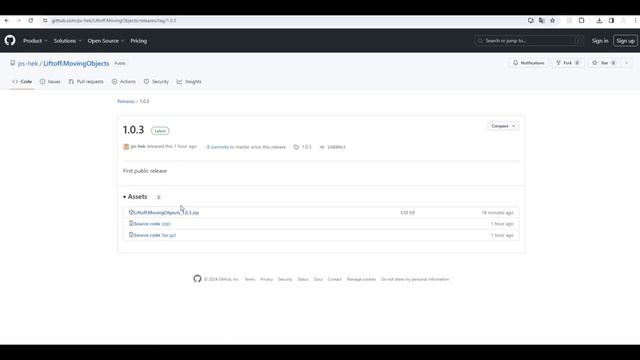640x360 pixels.
Task: Click the GitHub logo in the footer
Action: click(198, 279)
